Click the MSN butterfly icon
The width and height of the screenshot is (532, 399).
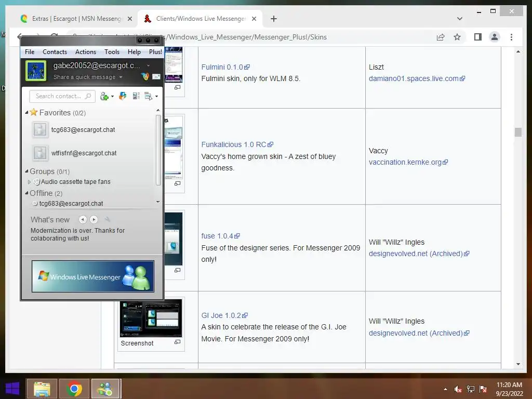[x=145, y=77]
